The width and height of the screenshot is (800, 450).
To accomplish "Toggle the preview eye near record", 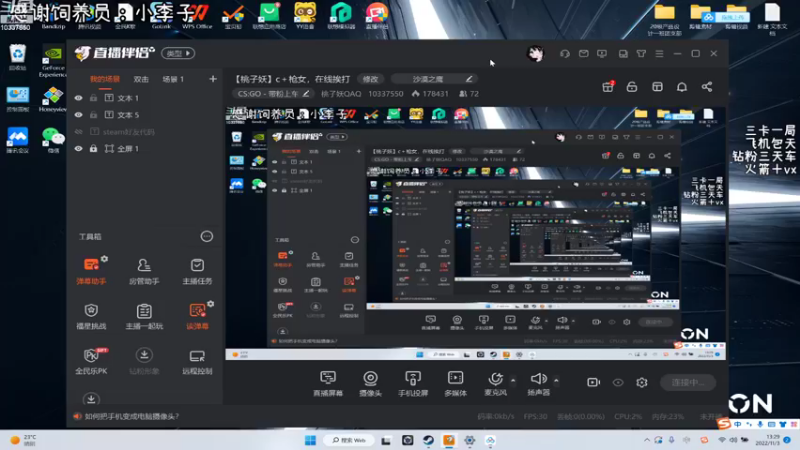I will point(618,382).
